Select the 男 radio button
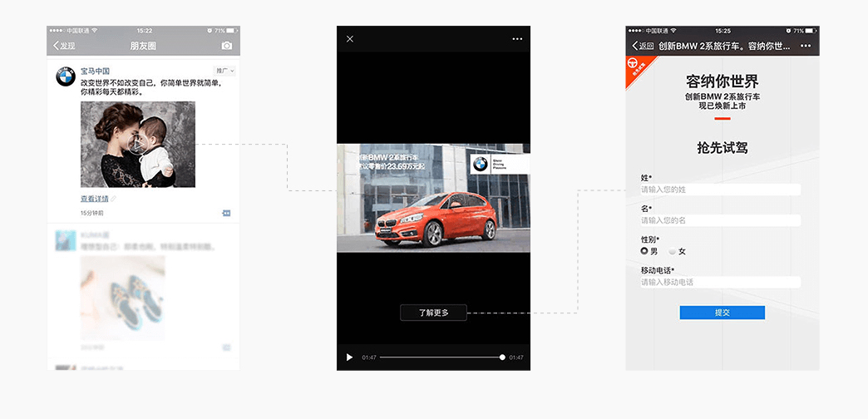The height and width of the screenshot is (419, 868). [644, 251]
